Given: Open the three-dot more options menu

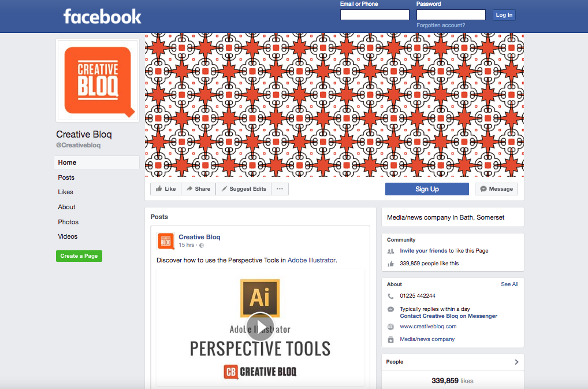Looking at the screenshot, I should 280,188.
